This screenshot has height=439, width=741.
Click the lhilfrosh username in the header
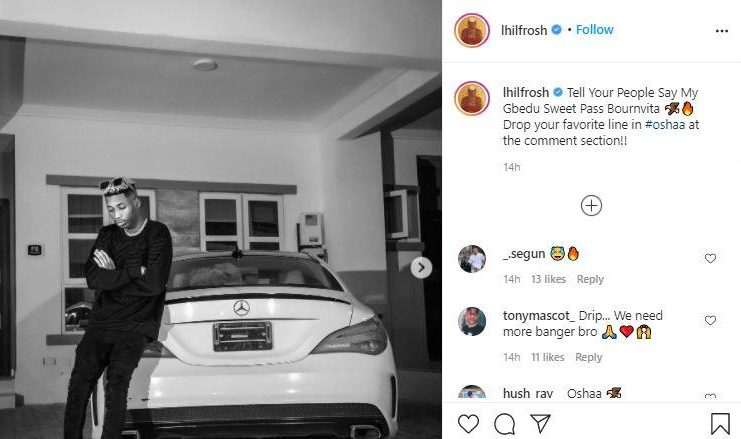pyautogui.click(x=523, y=30)
